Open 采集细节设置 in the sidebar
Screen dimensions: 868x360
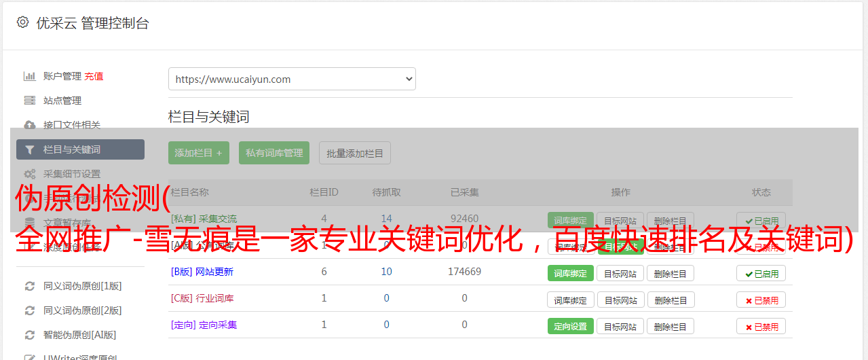(x=72, y=174)
